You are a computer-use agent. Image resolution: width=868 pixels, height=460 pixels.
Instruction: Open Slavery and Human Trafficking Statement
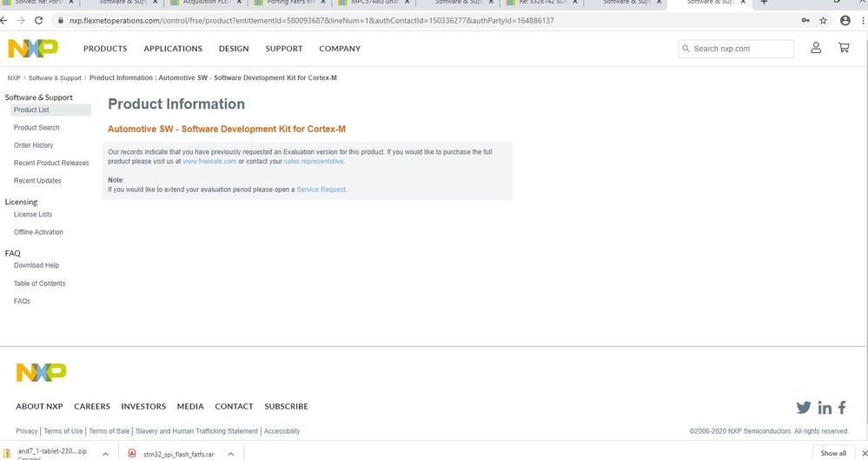coord(196,431)
